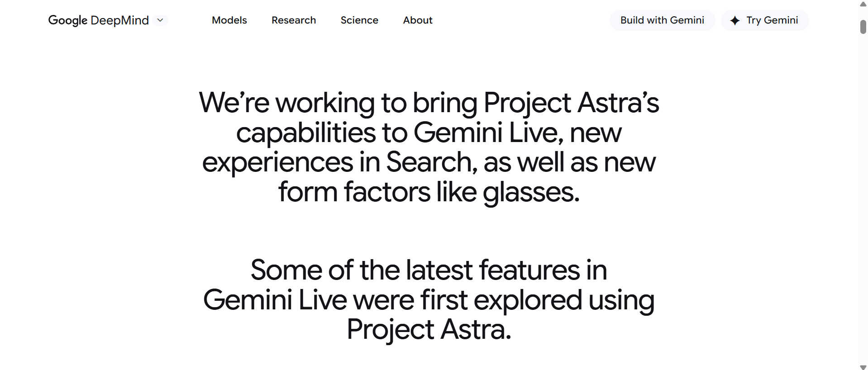Click the Build with Gemini button
868x370 pixels.
click(x=662, y=20)
